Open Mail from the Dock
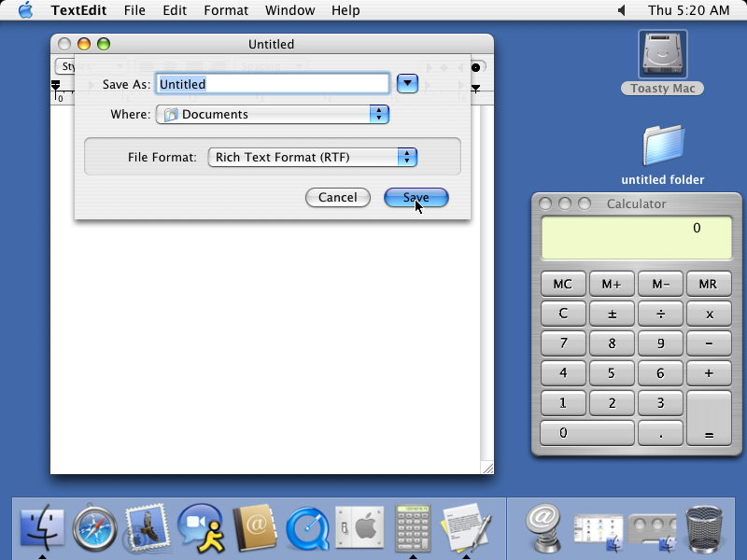 148,528
